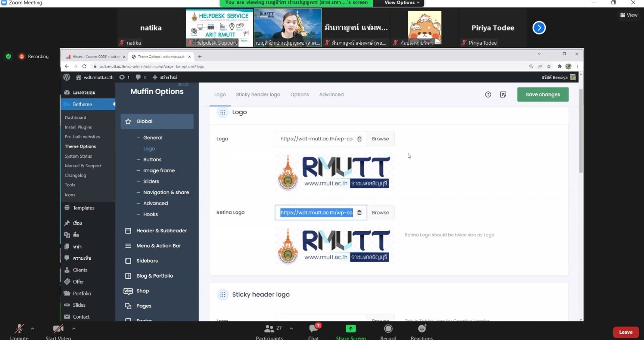Click the browser back arrow
Viewport: 644px width, 340px height.
67,66
